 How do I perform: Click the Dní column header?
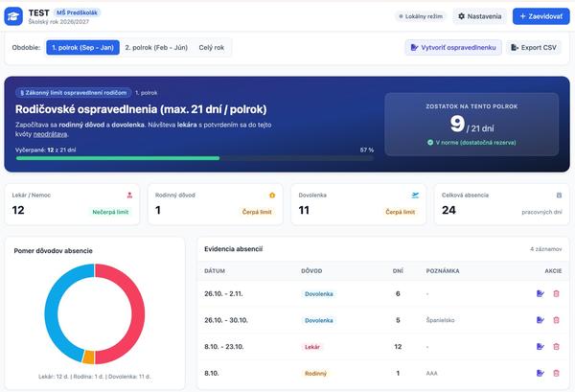coord(398,271)
